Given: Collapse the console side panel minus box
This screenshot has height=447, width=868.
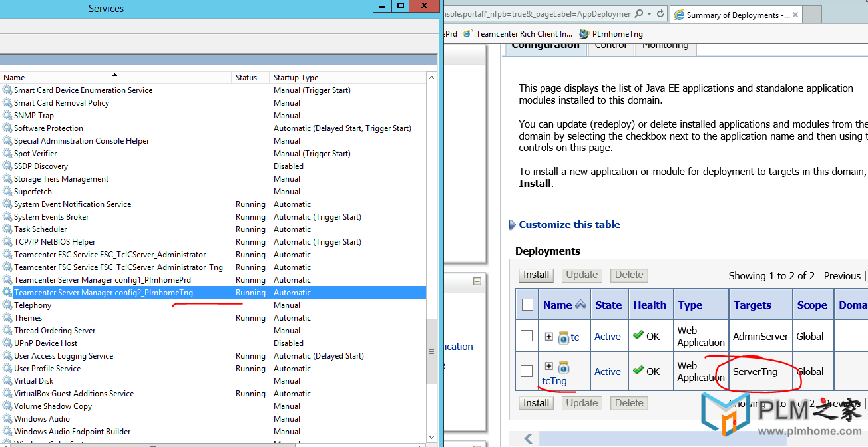Looking at the screenshot, I should (477, 281).
